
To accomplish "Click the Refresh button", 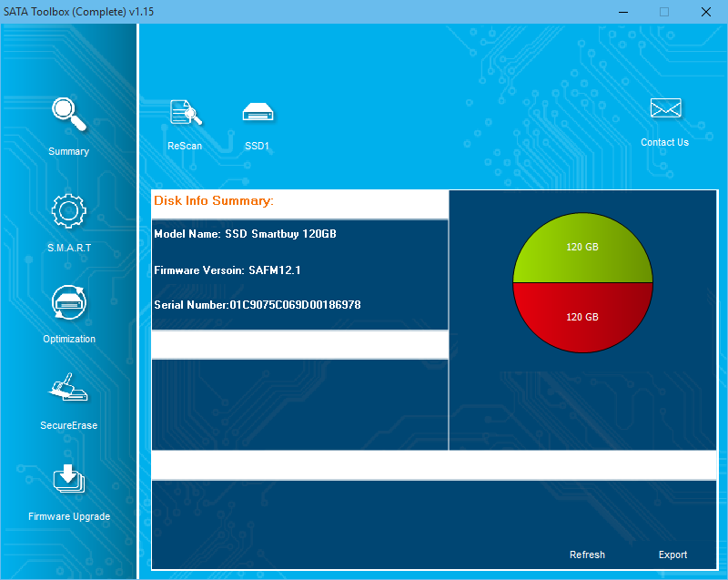I will pos(587,555).
